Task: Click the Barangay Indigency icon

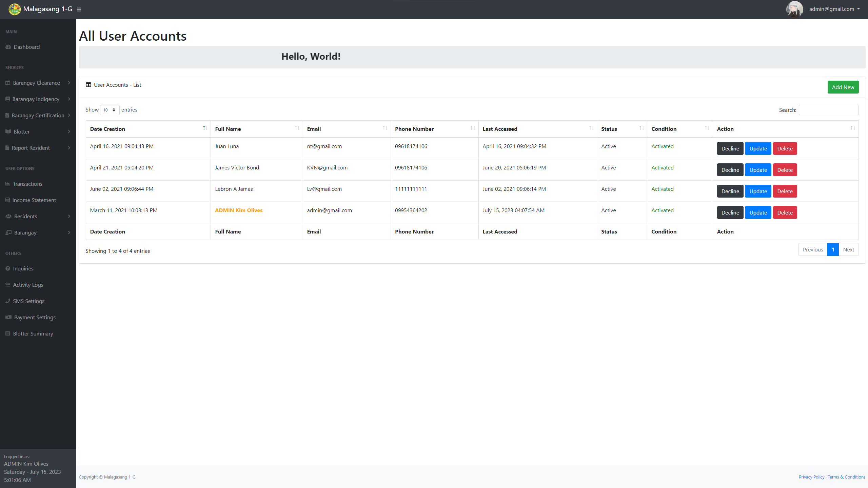Action: (7, 99)
